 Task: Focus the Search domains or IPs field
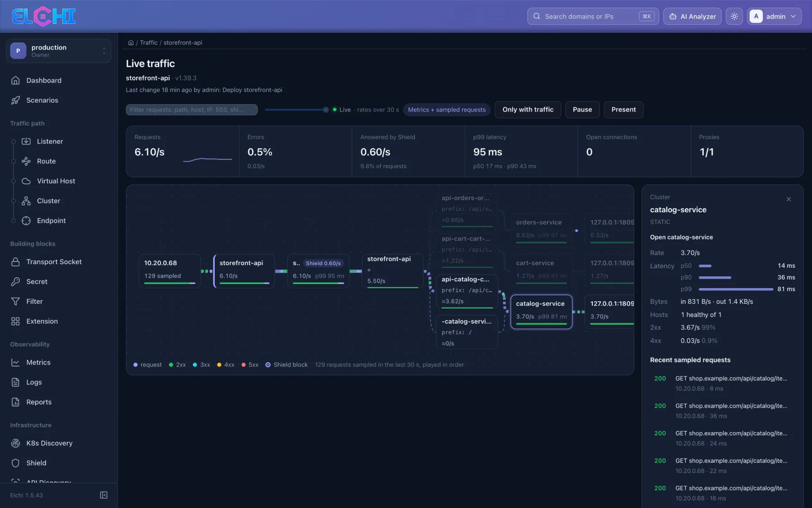(593, 16)
